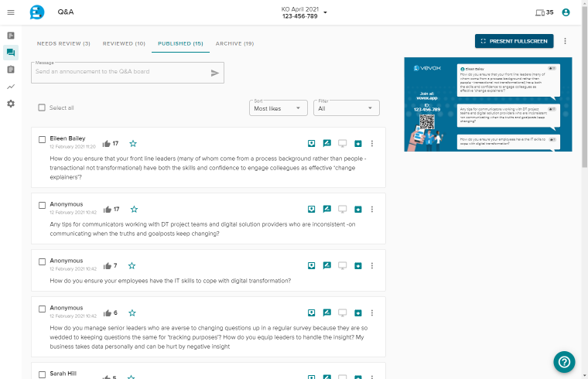The height and width of the screenshot is (379, 588).
Task: Expand the KO April 2021 session dropdown
Action: point(326,12)
